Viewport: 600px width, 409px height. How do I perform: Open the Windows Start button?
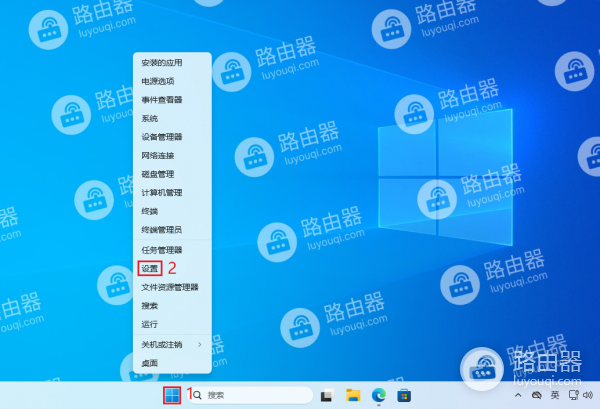(x=172, y=395)
